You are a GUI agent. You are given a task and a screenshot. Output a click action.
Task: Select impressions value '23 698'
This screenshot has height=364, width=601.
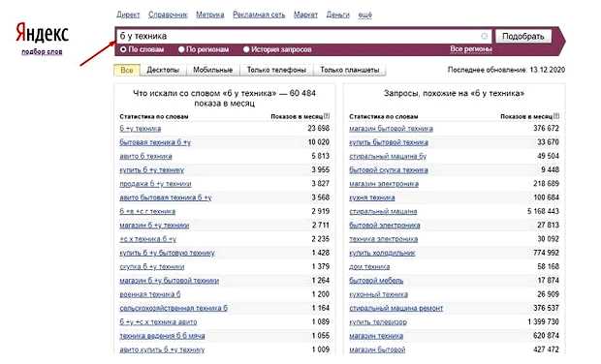click(x=318, y=128)
